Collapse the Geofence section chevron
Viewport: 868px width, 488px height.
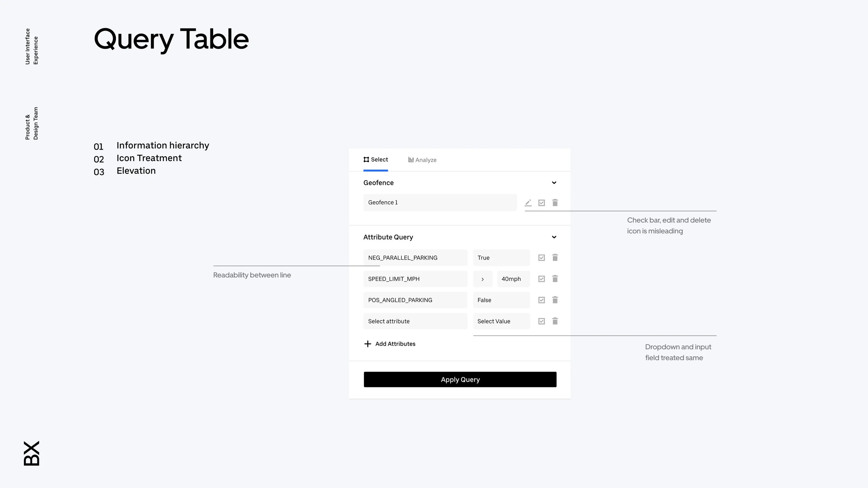pyautogui.click(x=554, y=183)
